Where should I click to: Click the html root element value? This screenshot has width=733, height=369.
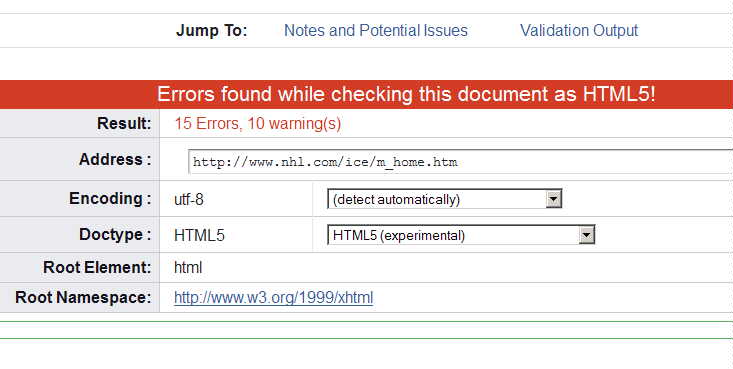[188, 268]
